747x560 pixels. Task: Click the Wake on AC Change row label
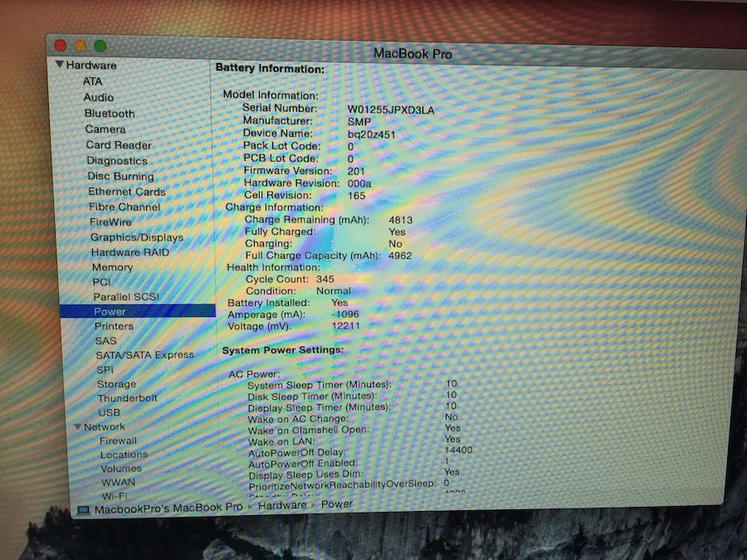298,419
